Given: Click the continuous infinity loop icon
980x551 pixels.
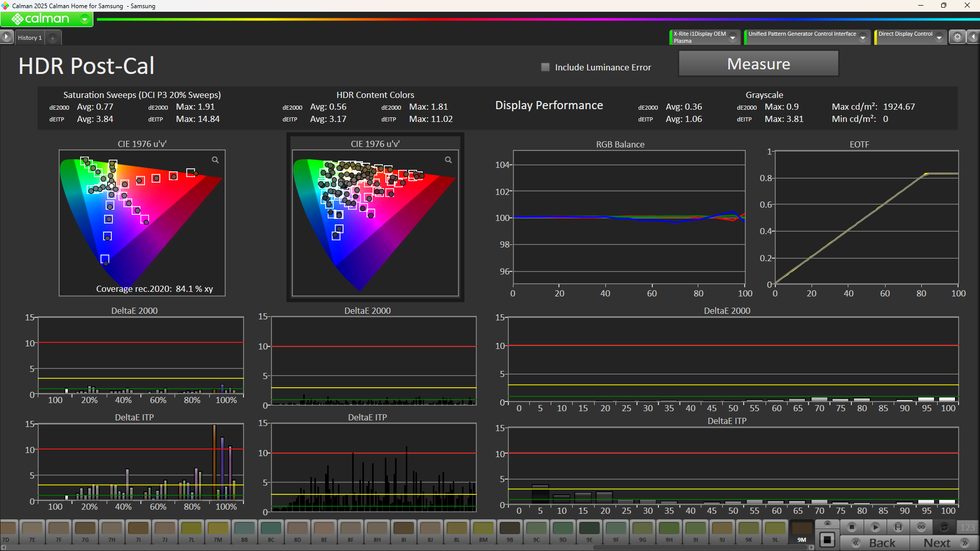Looking at the screenshot, I should (x=921, y=527).
